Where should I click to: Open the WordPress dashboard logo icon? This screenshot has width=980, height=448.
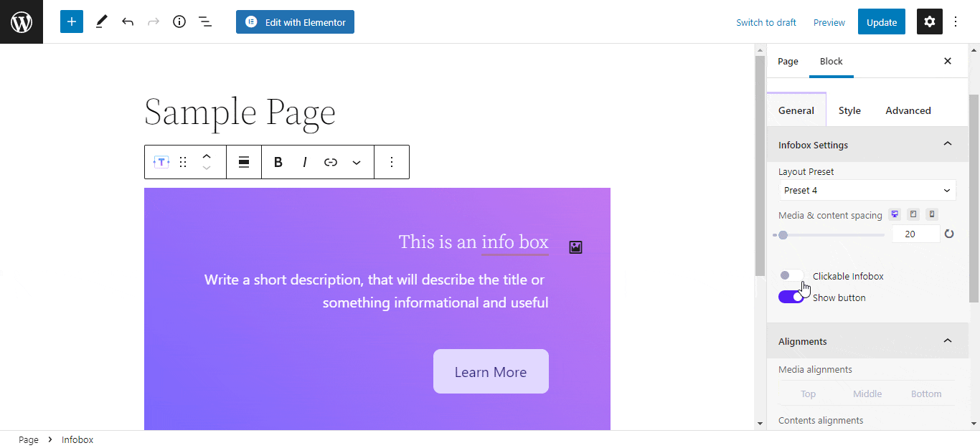[x=21, y=22]
